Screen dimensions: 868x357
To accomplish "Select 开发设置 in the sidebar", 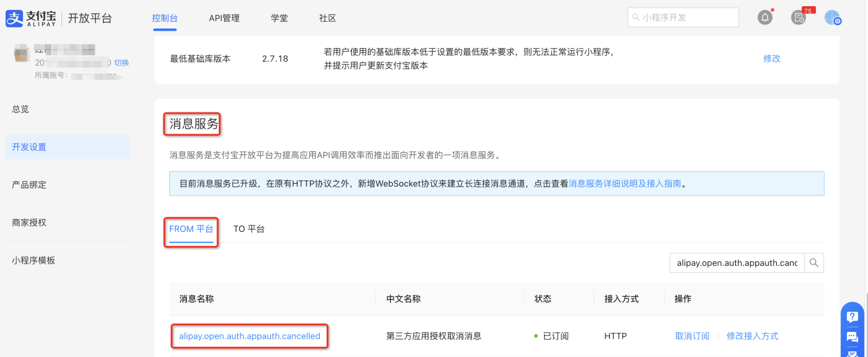I will pos(68,147).
